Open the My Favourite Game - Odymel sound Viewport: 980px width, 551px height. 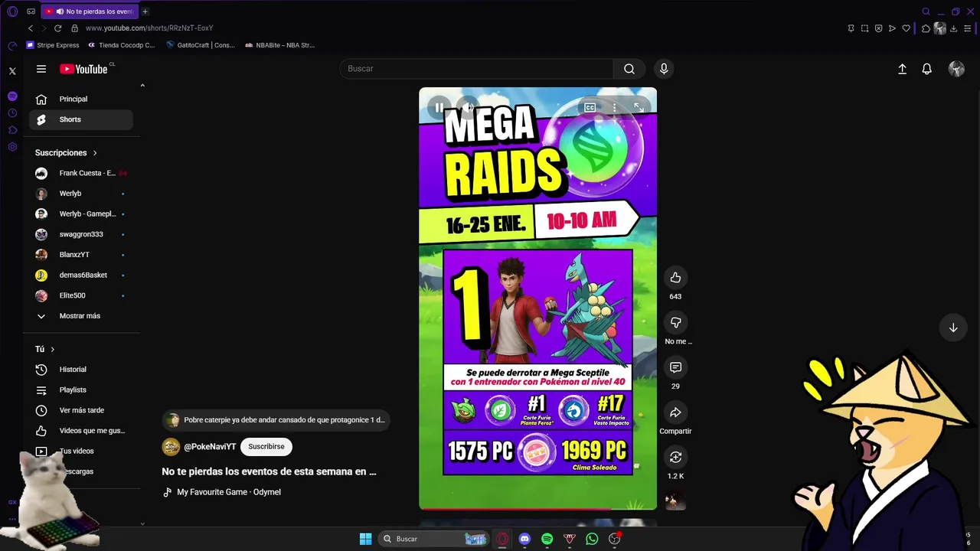[229, 492]
